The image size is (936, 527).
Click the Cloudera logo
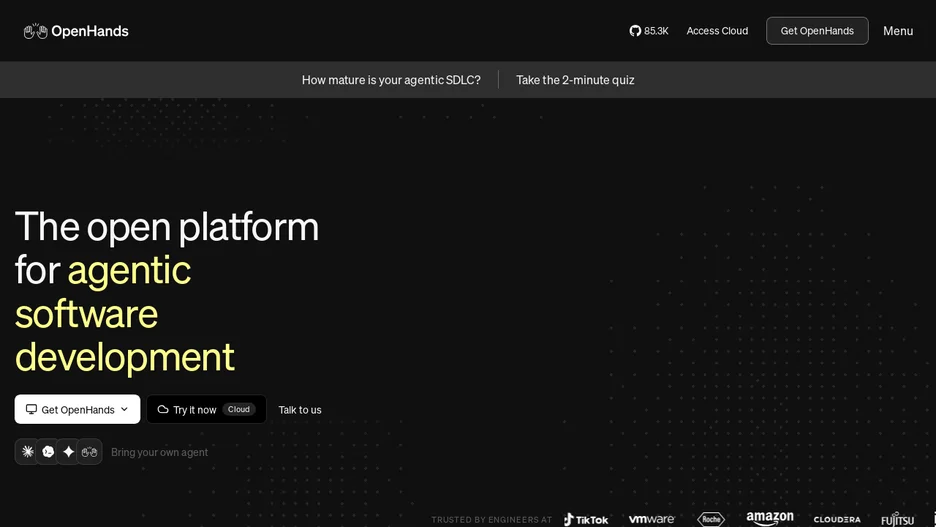[837, 520]
